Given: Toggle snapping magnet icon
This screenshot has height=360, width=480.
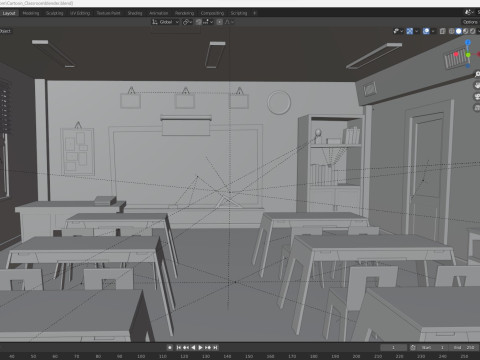Looking at the screenshot, I should click(x=199, y=22).
